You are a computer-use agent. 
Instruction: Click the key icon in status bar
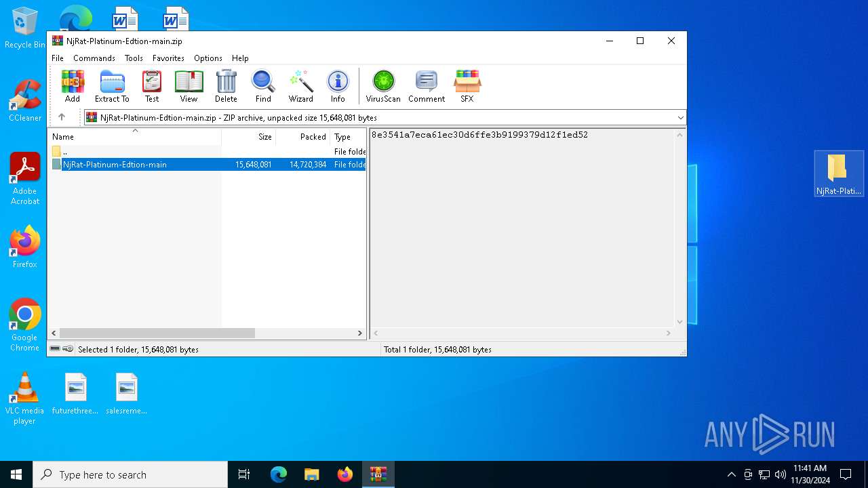pos(68,349)
